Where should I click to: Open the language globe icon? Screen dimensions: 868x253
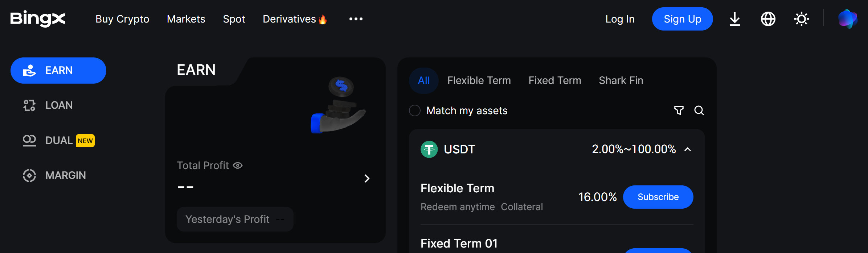[768, 19]
